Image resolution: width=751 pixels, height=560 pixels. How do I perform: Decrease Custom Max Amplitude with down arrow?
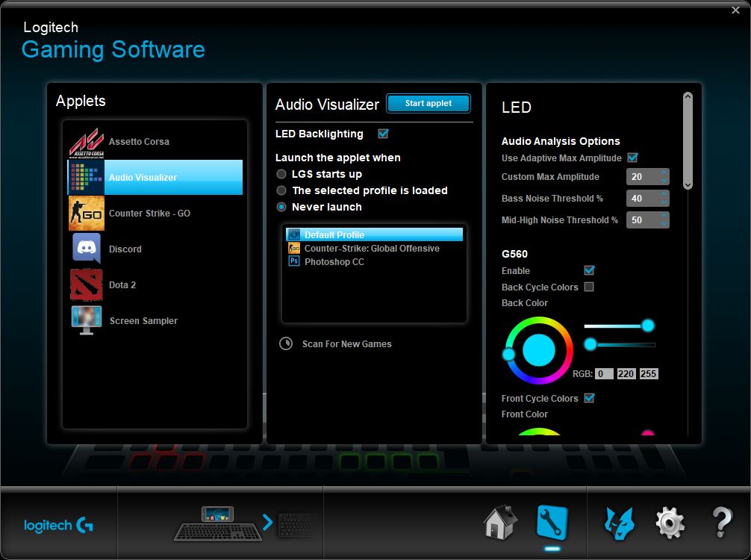[x=664, y=181]
